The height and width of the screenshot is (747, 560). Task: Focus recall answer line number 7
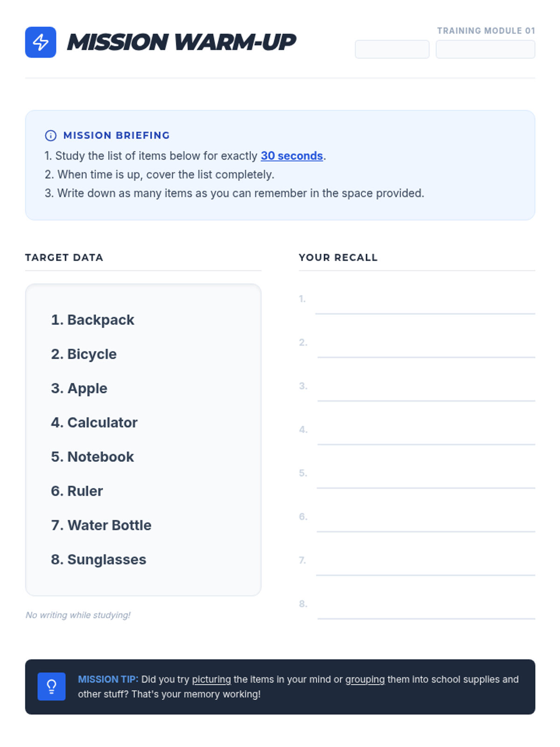tap(426, 565)
